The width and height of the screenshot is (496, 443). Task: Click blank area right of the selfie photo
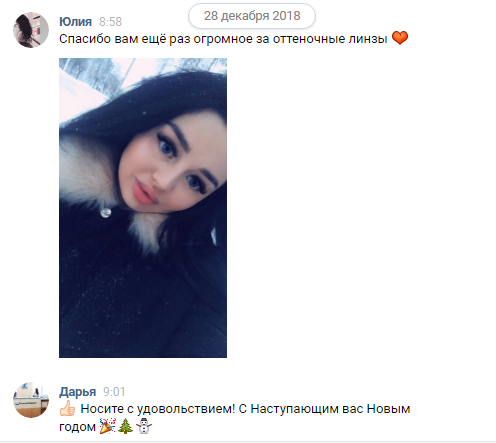360,208
